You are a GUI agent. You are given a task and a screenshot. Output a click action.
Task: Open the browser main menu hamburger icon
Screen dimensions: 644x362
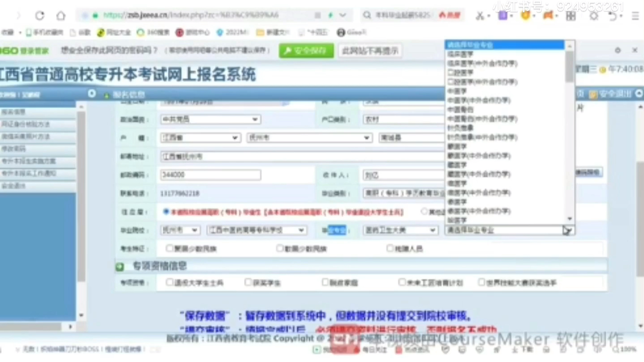(635, 16)
